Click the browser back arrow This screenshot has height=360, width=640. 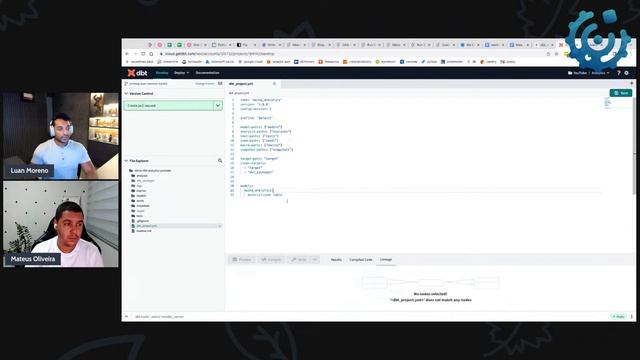(x=127, y=54)
